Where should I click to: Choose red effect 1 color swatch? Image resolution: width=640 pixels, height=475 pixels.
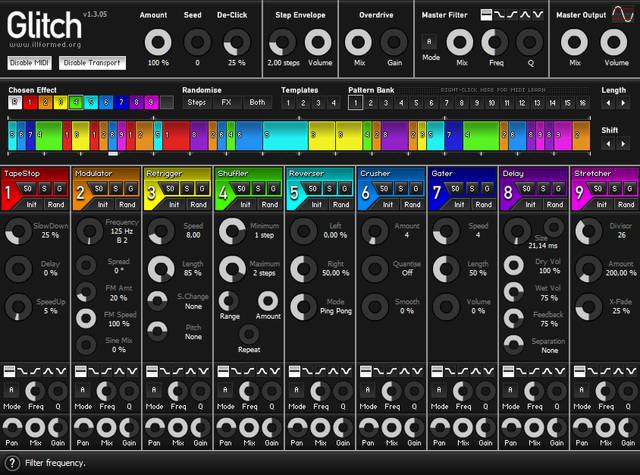pos(30,102)
